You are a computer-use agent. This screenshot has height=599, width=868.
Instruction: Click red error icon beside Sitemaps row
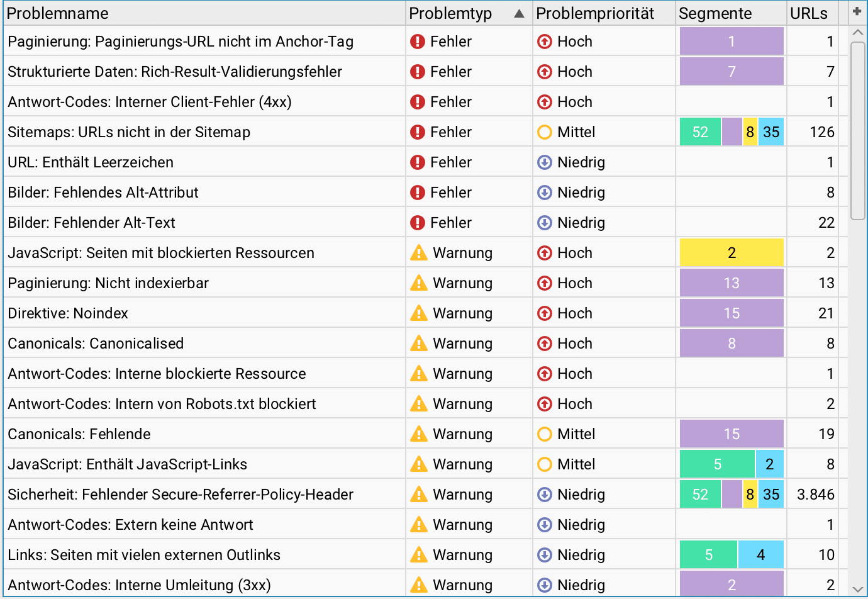click(418, 132)
